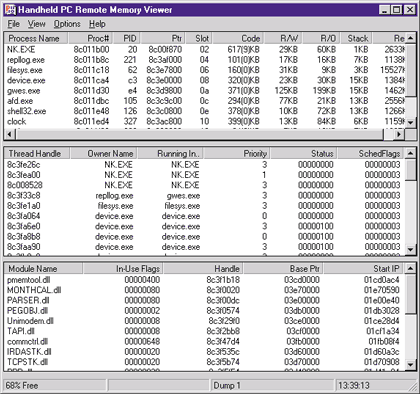This screenshot has width=420, height=394.
Task: Select the PARSER.dll module row
Action: pos(205,300)
